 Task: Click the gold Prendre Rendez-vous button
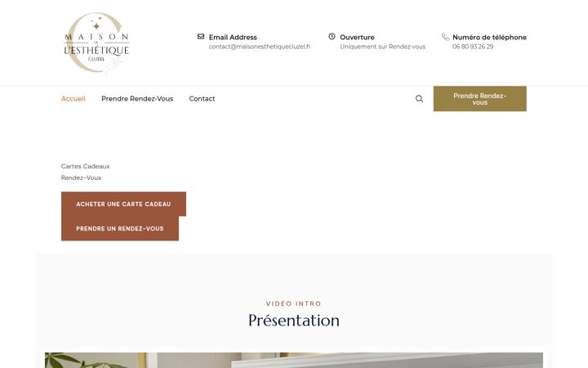point(479,99)
